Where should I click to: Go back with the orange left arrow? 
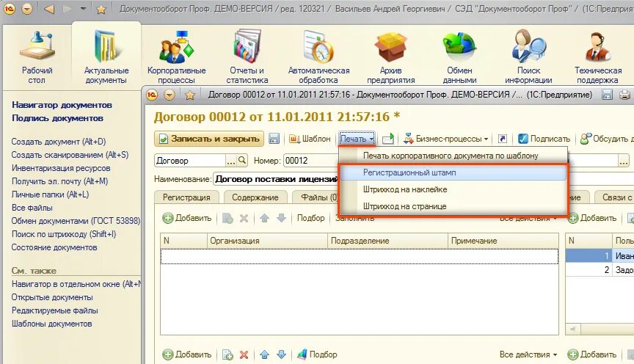tap(49, 9)
